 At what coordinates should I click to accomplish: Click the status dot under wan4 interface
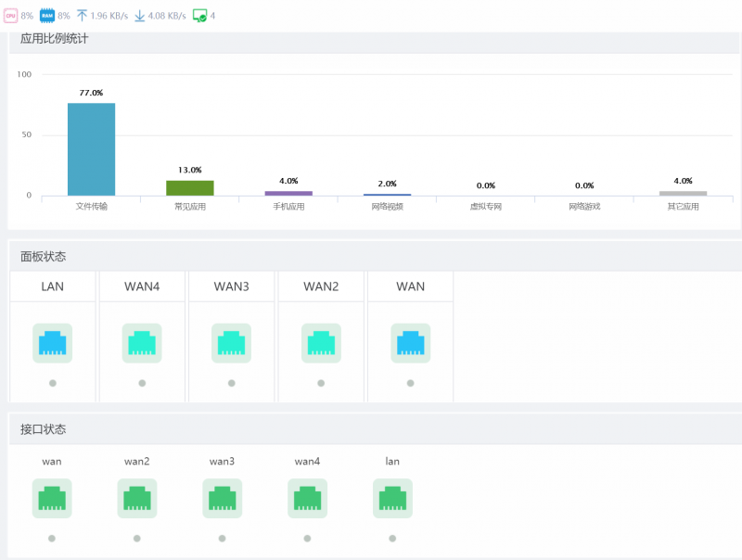click(x=308, y=539)
